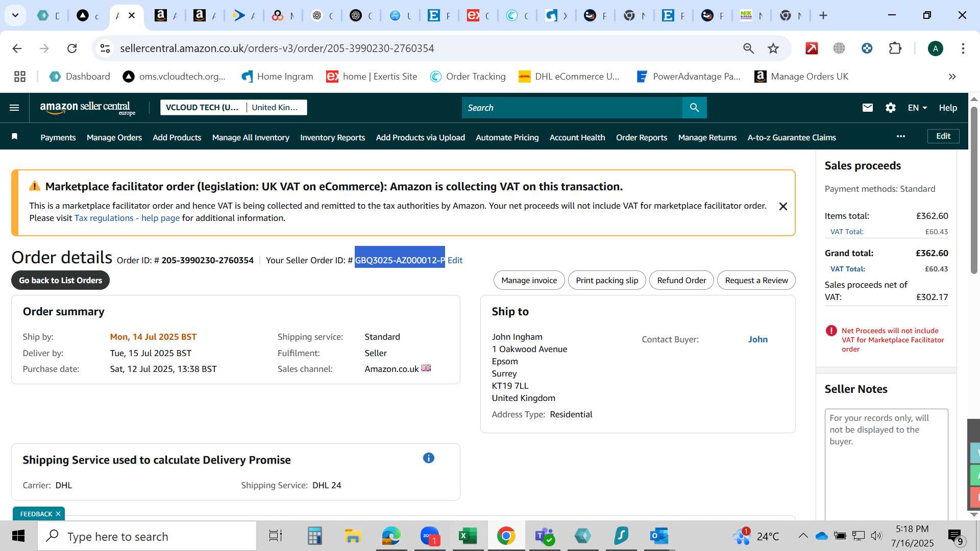The image size is (980, 551).
Task: Click the site information icon in address bar
Action: [105, 48]
